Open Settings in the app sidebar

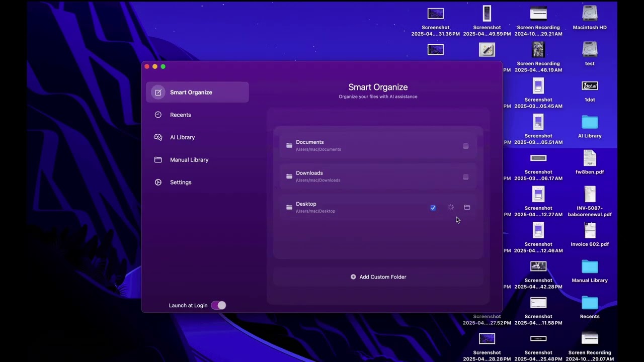pos(197,183)
